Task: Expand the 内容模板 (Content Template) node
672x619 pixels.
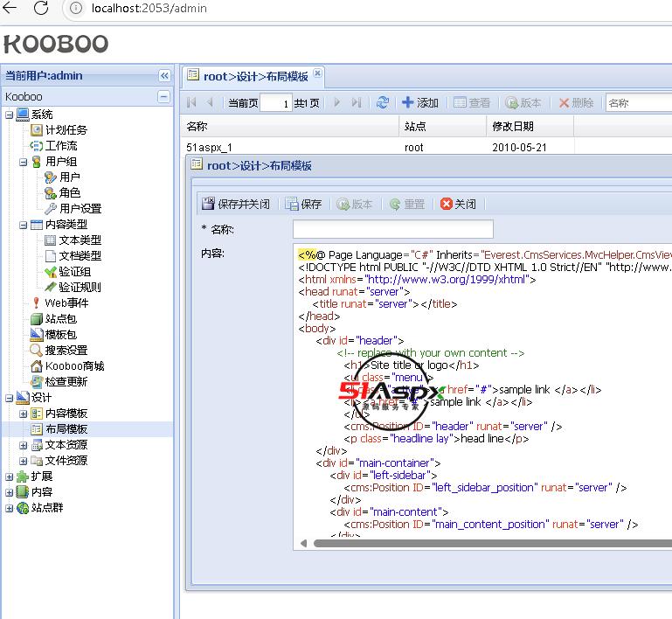Action: 24,414
